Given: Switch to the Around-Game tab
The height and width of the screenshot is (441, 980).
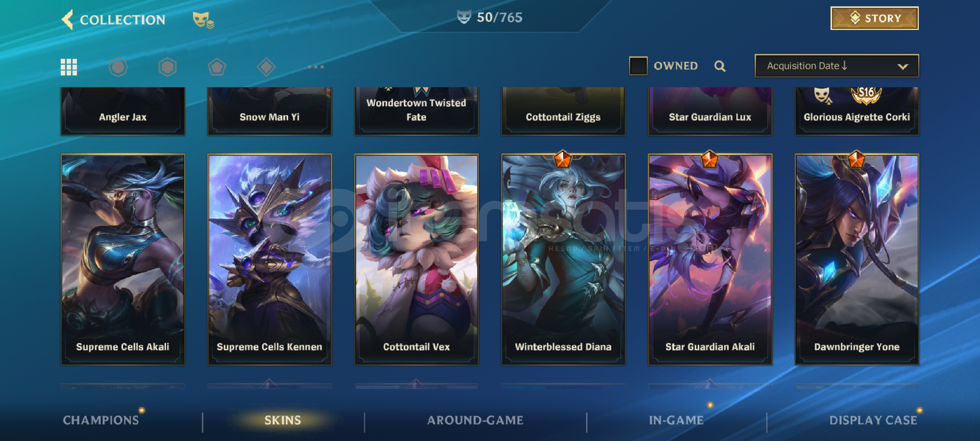Looking at the screenshot, I should 475,420.
